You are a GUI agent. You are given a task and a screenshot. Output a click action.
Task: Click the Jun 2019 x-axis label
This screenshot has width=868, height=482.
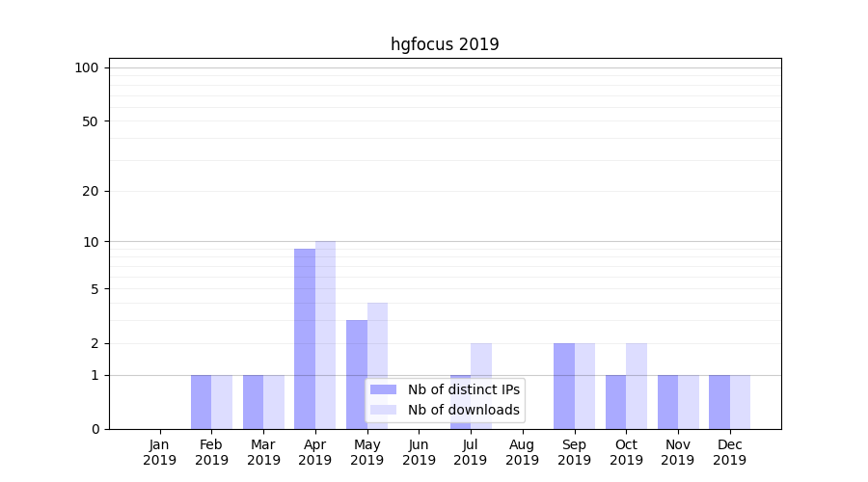coord(419,452)
